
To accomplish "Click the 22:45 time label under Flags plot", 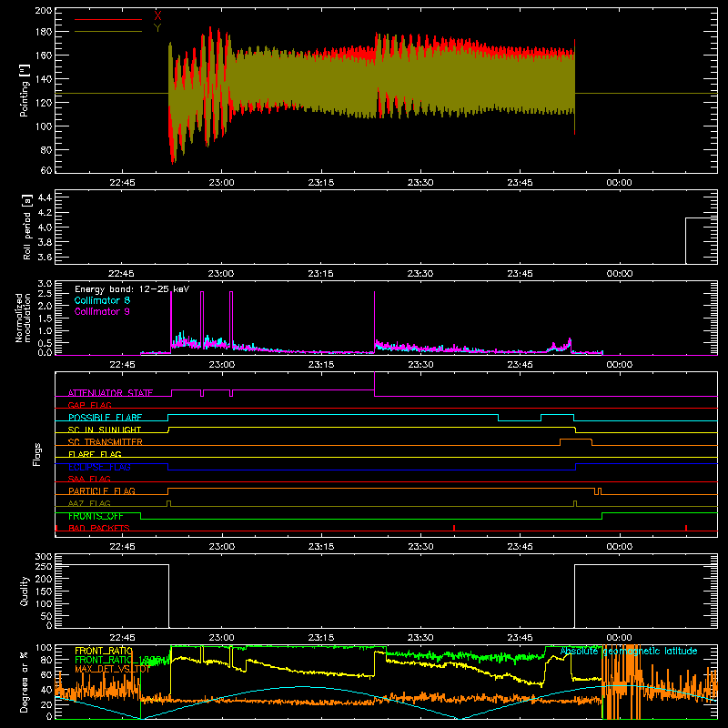I will click(x=122, y=547).
